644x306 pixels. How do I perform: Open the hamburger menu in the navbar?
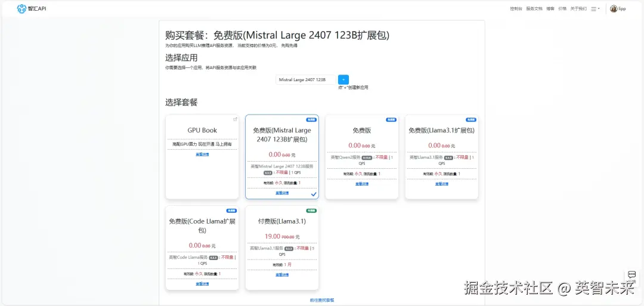[595, 8]
